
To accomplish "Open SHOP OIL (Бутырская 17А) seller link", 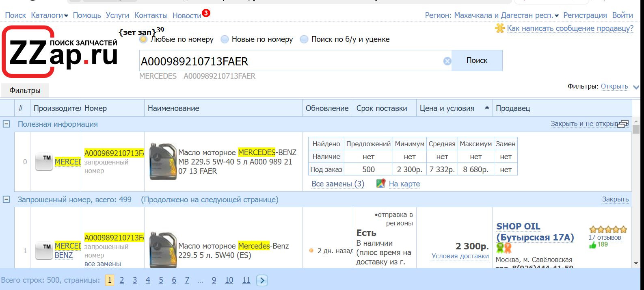I will [x=535, y=232].
